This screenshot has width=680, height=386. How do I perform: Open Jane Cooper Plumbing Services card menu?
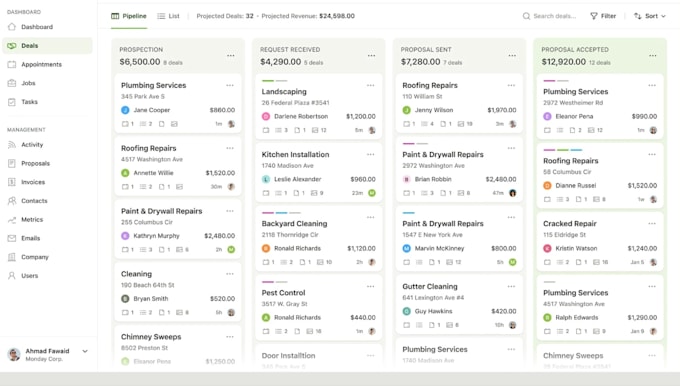coord(230,85)
